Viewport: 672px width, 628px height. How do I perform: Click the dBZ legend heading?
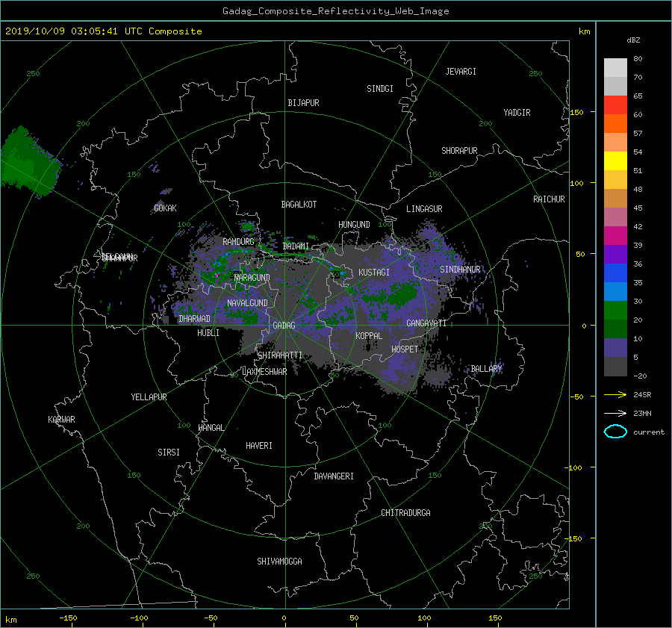click(x=633, y=40)
